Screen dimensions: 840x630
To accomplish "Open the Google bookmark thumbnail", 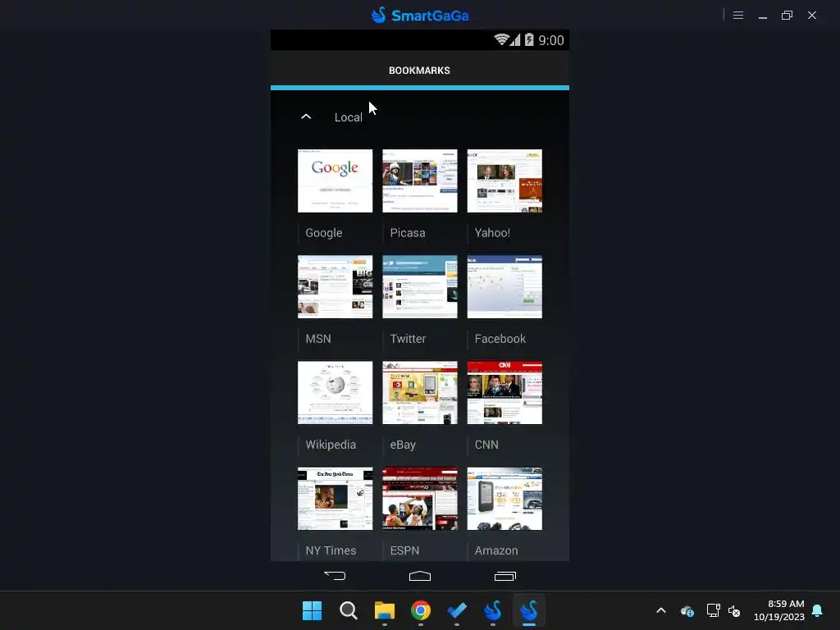I will point(336,181).
